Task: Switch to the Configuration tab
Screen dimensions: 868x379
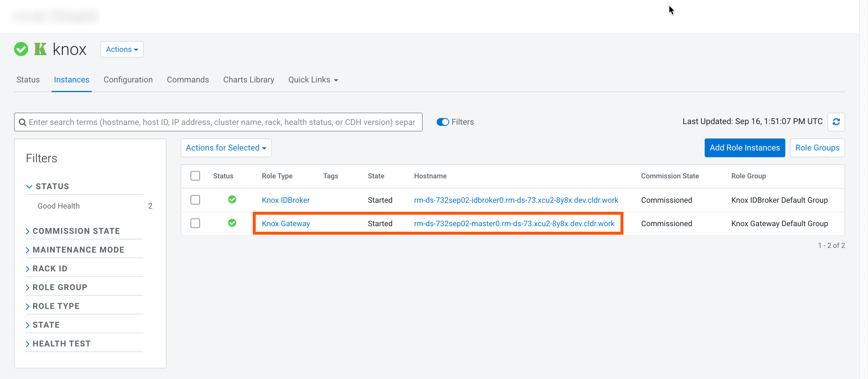Action: 128,79
